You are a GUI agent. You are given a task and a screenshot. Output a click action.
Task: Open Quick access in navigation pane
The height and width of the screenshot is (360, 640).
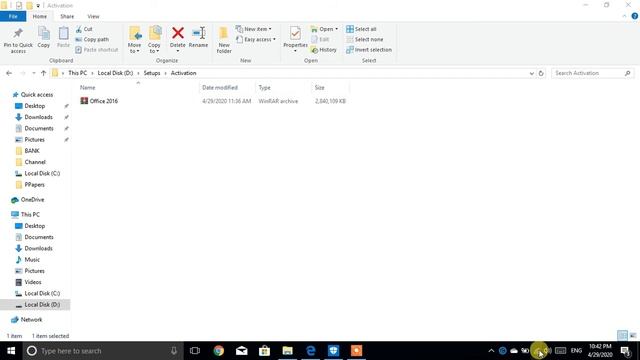click(37, 94)
